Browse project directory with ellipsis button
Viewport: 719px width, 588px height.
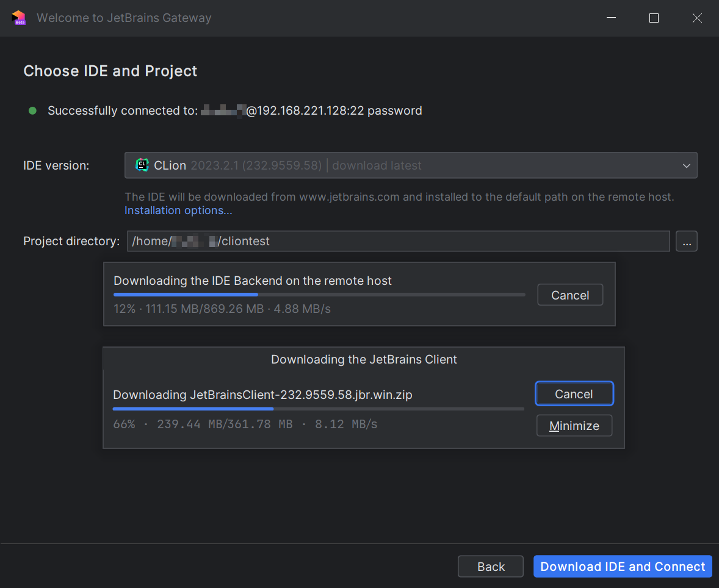(x=686, y=242)
